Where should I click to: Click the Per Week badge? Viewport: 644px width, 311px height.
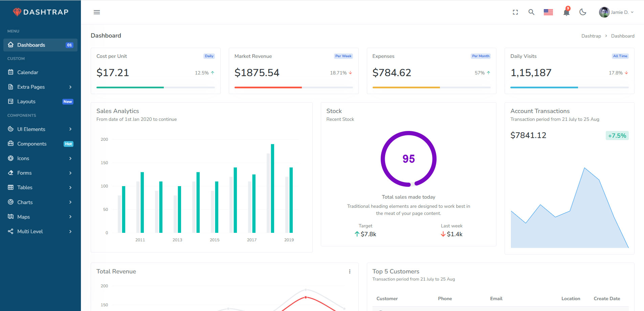click(x=343, y=56)
